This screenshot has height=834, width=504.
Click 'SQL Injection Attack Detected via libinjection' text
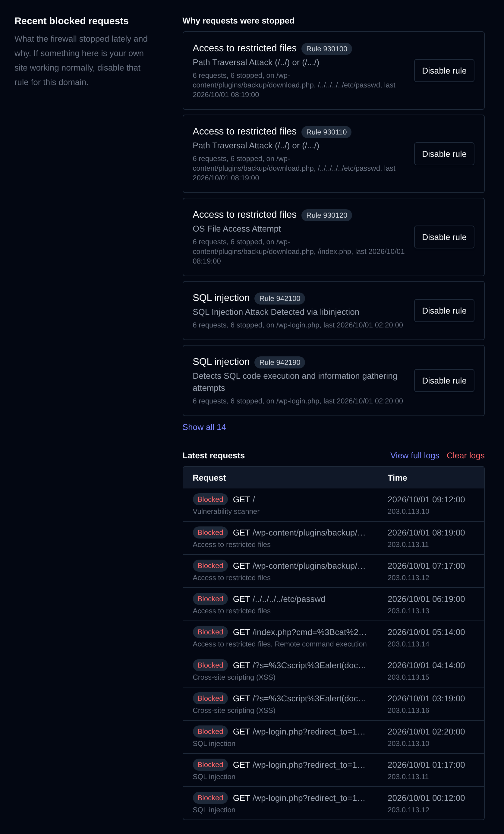(x=276, y=312)
